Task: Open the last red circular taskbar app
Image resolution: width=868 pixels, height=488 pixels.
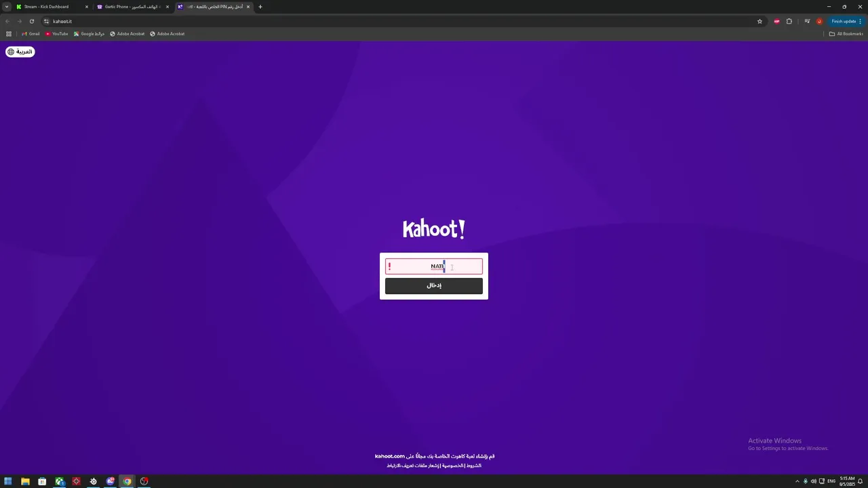Action: [x=144, y=482]
